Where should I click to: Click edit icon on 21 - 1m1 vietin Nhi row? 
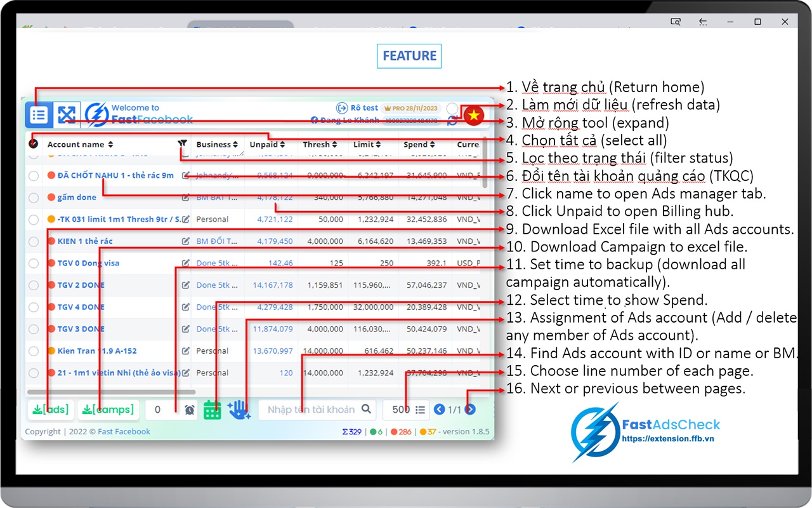pos(185,373)
